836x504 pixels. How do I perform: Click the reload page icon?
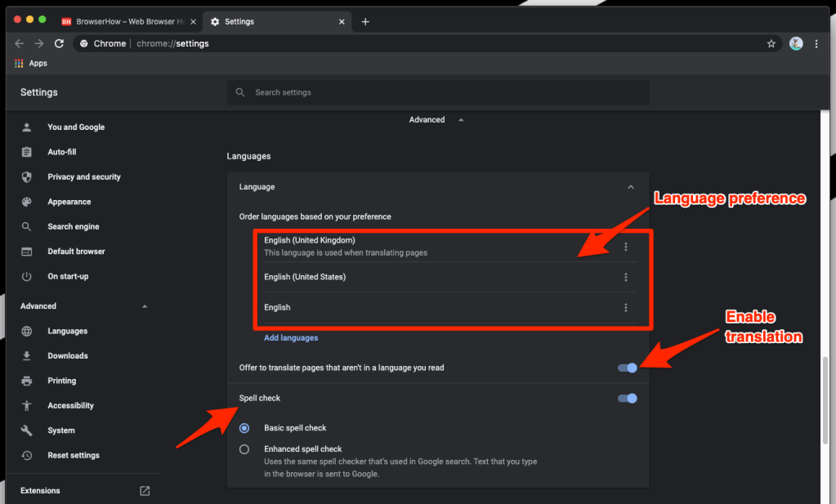pos(59,43)
